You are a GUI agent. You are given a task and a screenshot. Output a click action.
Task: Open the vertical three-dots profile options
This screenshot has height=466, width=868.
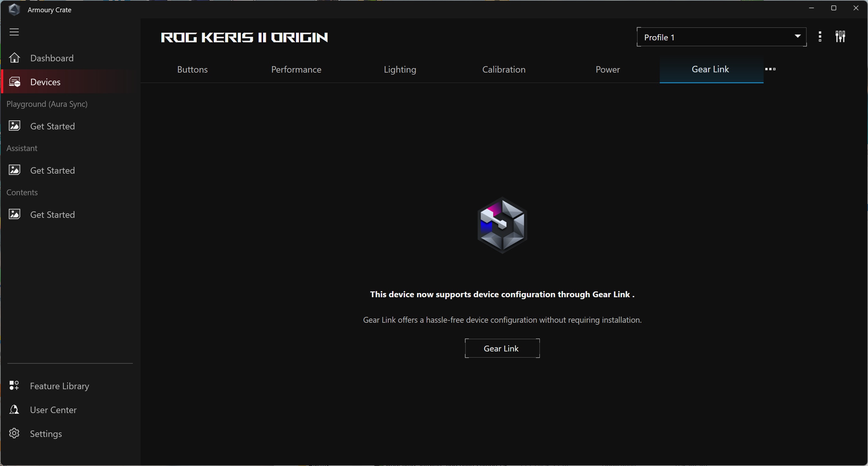click(820, 37)
